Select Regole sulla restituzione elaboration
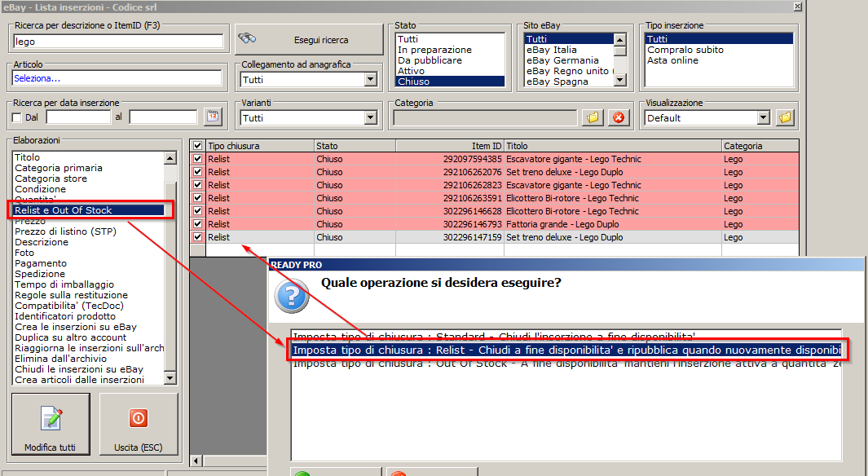 [89, 295]
